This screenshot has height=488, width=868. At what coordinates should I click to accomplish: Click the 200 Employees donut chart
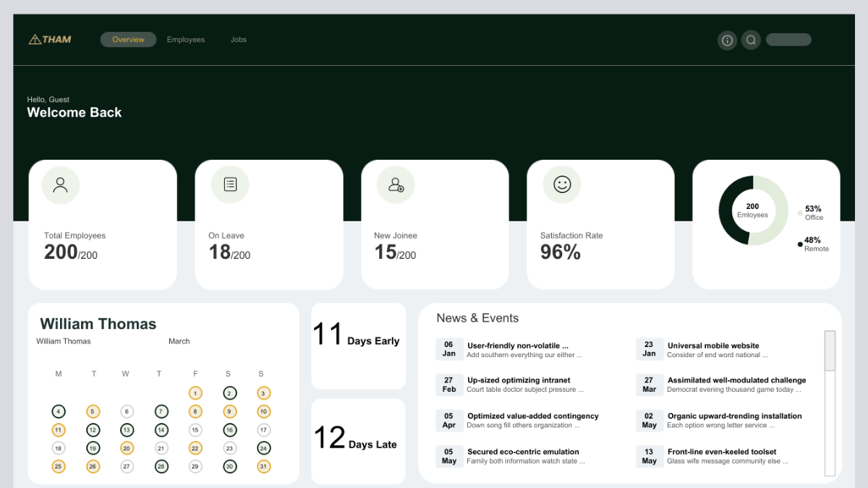tap(752, 210)
